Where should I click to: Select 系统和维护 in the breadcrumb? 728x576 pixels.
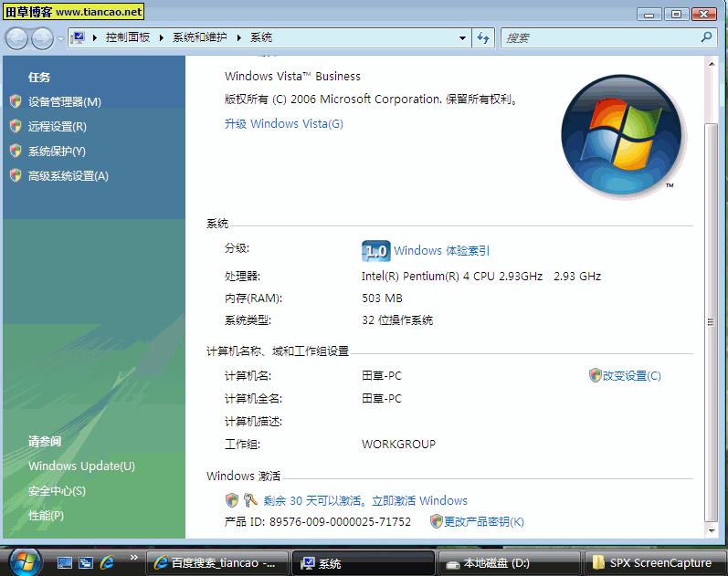tap(200, 37)
